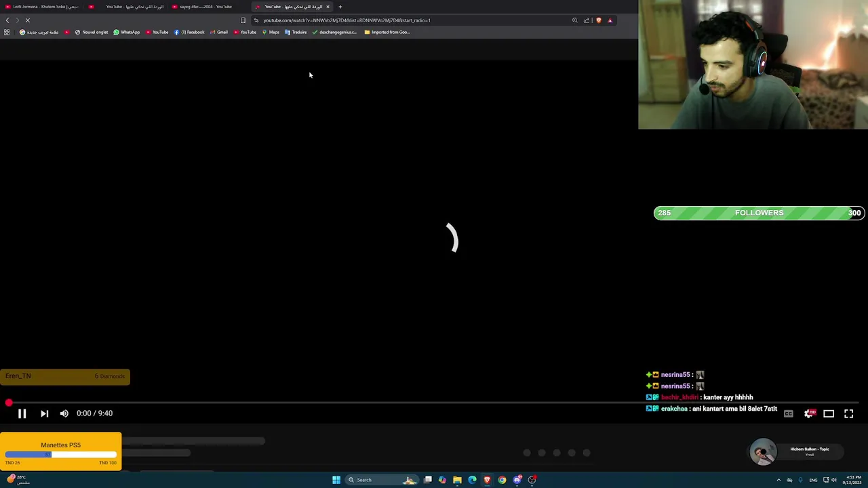This screenshot has height=488, width=868.
Task: Switch to theater mode view
Action: (829, 413)
